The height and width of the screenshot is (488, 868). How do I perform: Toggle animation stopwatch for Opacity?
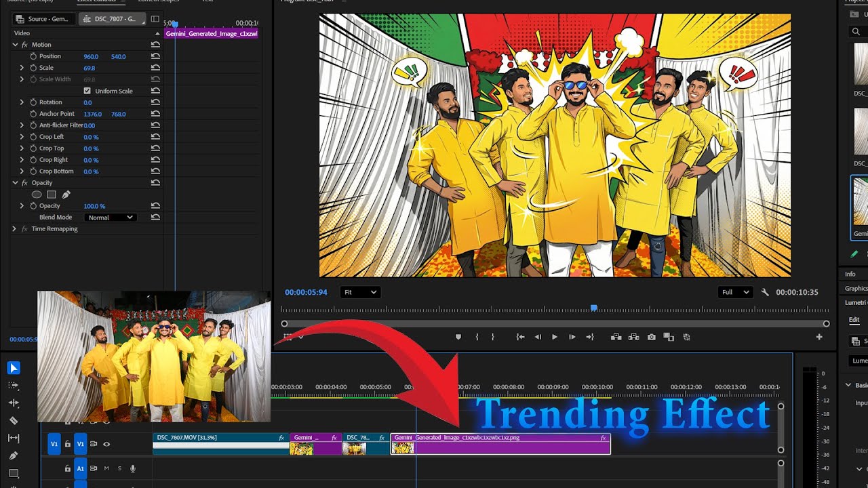33,206
